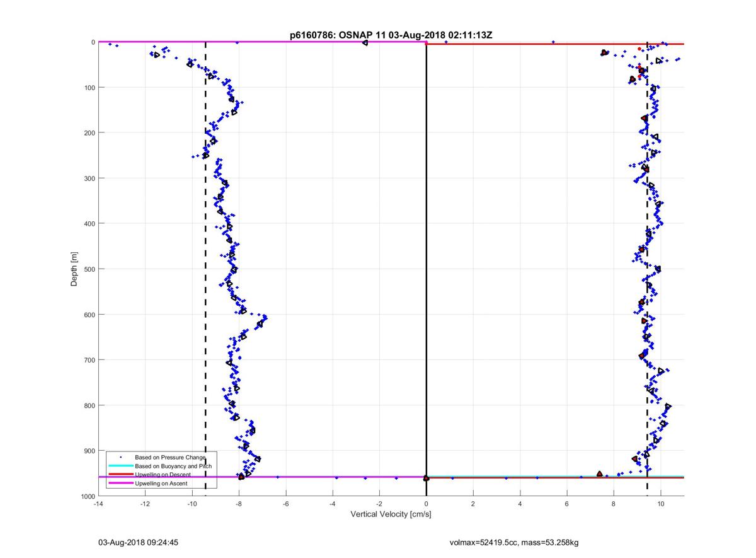Click velocity axis tick -12
Viewport: 756px width, 558px height.
pyautogui.click(x=145, y=504)
